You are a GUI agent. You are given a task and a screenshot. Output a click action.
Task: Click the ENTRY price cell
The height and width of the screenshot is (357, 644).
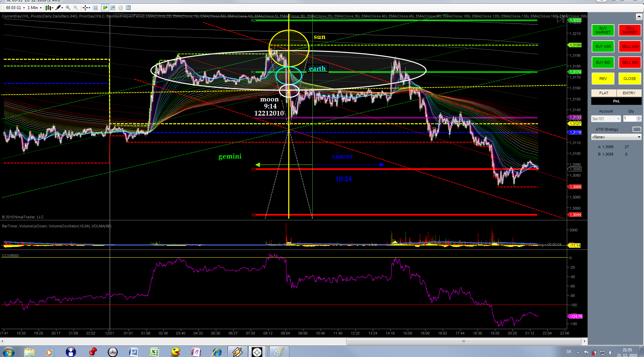click(629, 93)
